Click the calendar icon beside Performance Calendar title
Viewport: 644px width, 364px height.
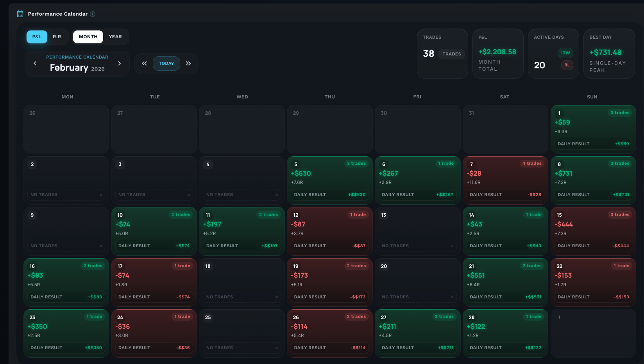coord(19,13)
